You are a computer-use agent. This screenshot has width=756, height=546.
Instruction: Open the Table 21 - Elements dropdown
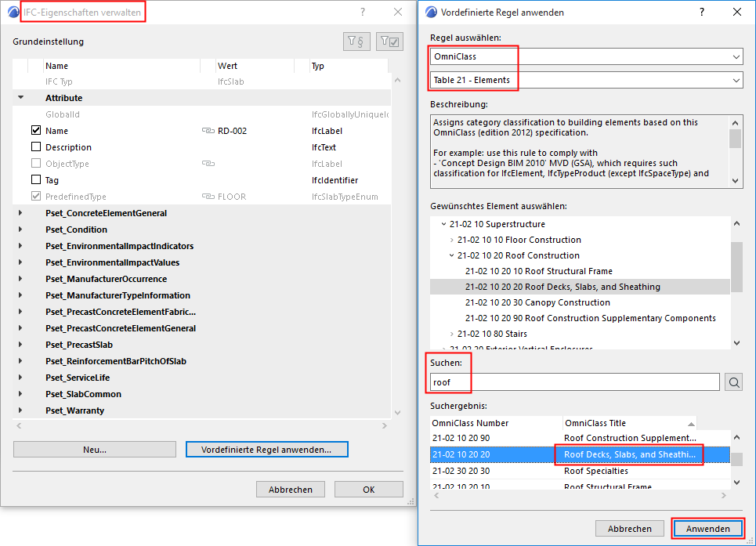(x=586, y=80)
